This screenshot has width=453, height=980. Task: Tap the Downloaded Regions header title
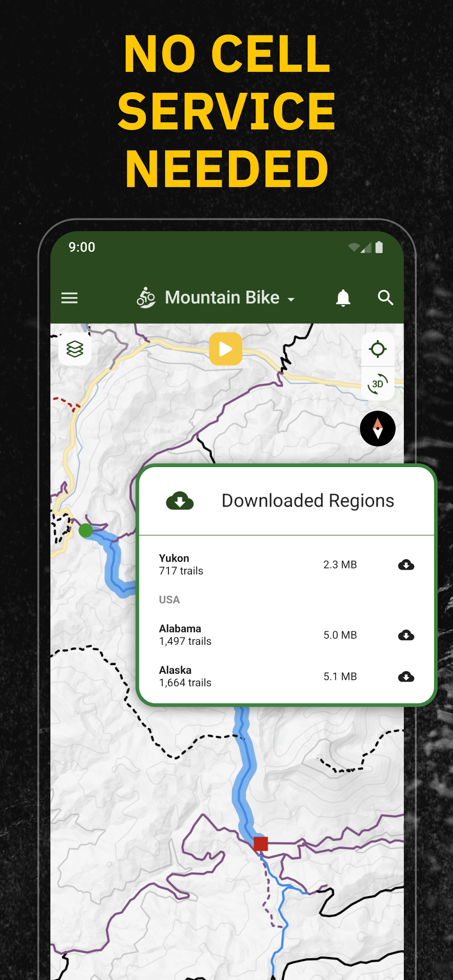click(307, 501)
